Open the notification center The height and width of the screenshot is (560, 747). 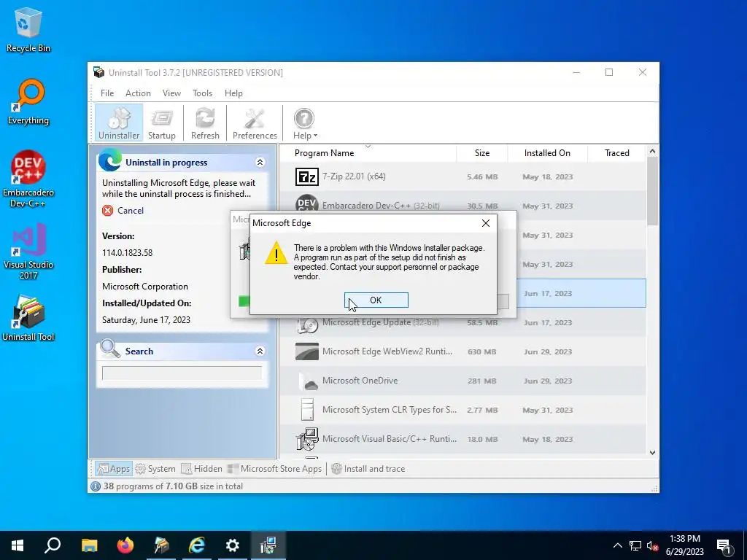724,545
